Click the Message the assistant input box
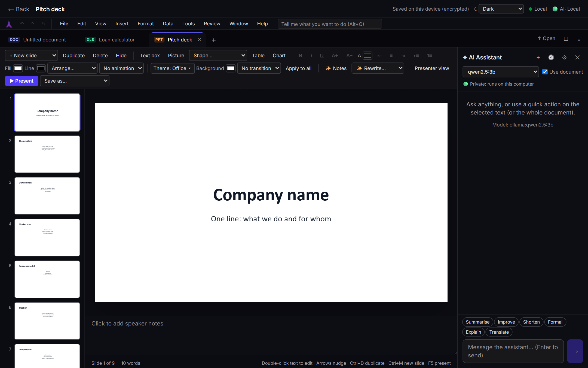 point(513,351)
